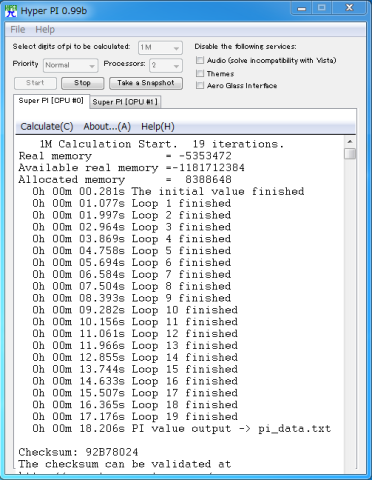Maximize the Hyper PI window

click(x=321, y=8)
